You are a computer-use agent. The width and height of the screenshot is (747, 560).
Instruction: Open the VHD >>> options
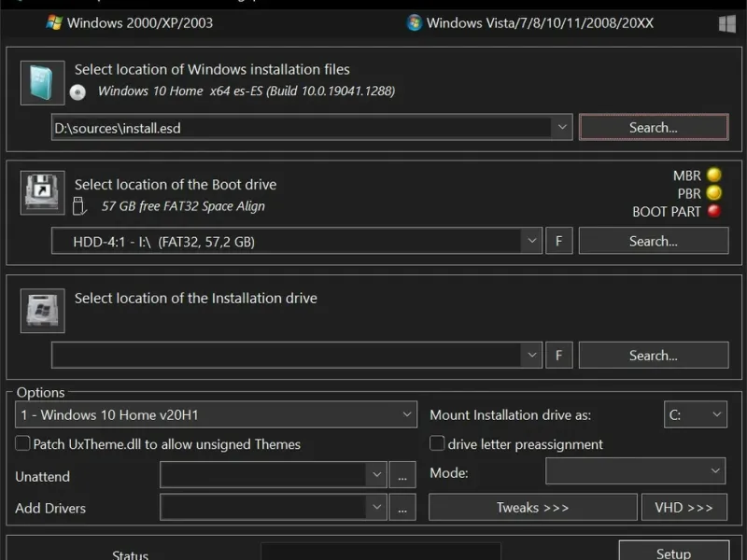point(684,507)
